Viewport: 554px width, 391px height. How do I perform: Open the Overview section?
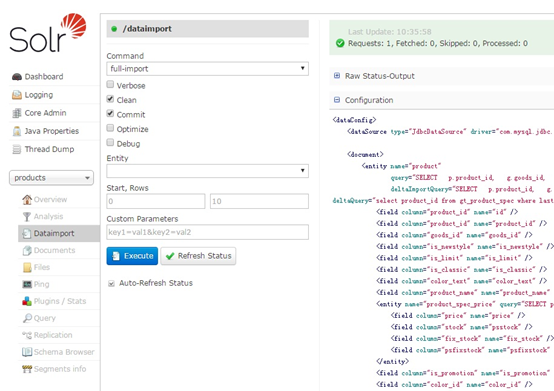[x=51, y=200]
